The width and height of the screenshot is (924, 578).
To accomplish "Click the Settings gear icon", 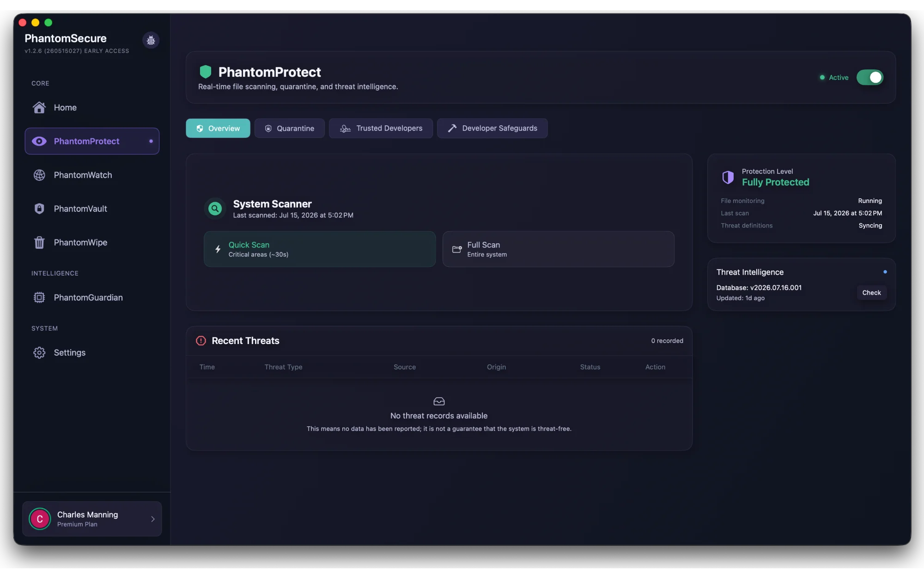I will [x=39, y=352].
